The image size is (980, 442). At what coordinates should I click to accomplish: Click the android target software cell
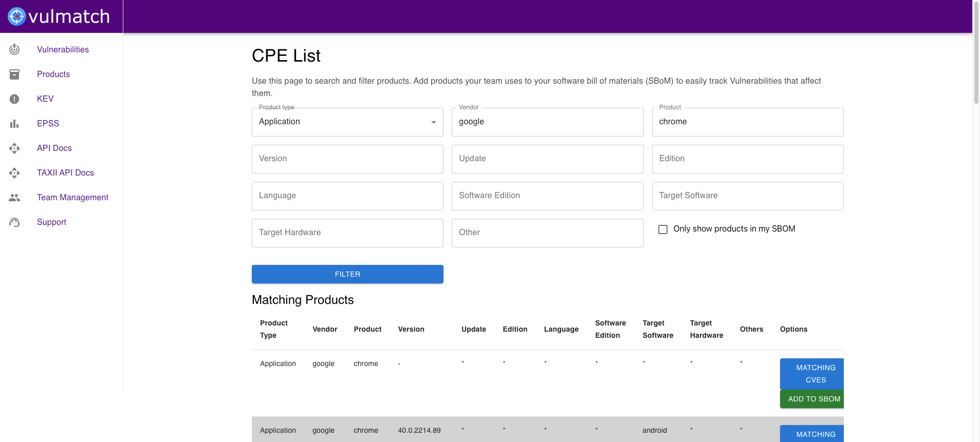[655, 430]
